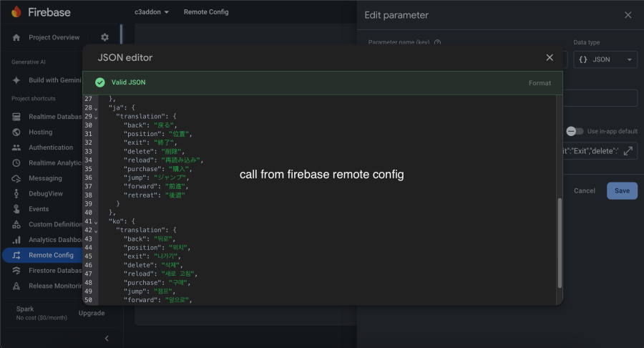Select Events in sidebar
The width and height of the screenshot is (644, 348).
[39, 209]
